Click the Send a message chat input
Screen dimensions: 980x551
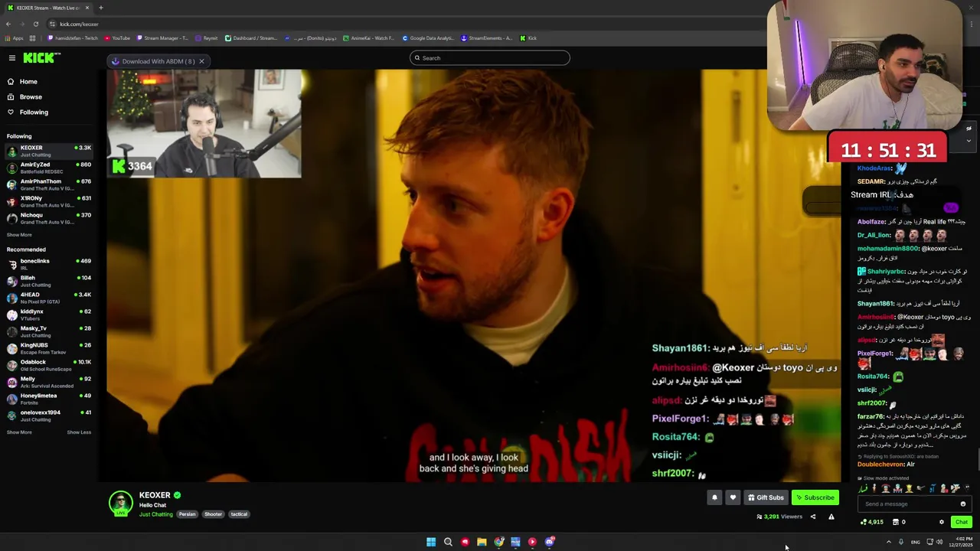909,504
